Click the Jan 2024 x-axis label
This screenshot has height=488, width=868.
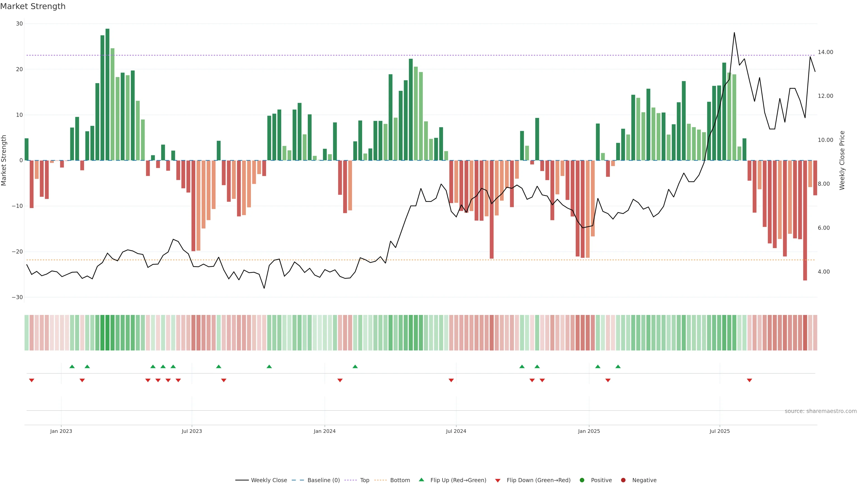tap(325, 431)
